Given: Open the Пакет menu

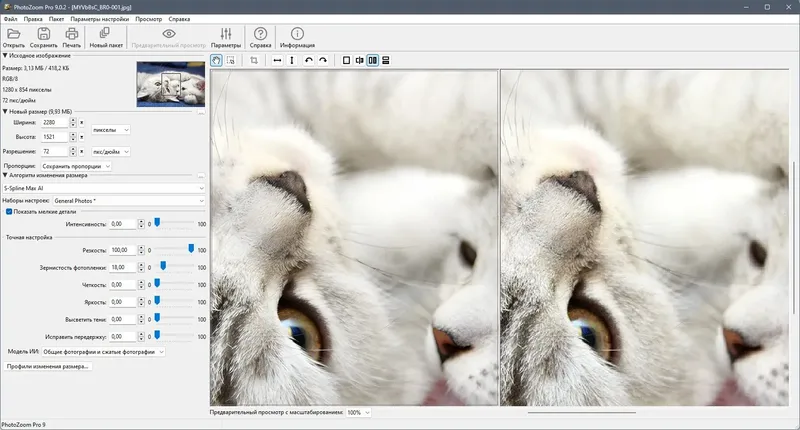Looking at the screenshot, I should point(56,19).
